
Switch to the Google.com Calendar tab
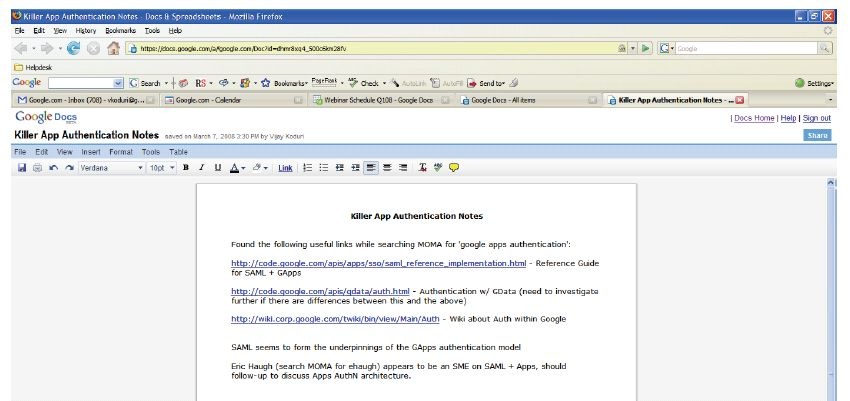click(x=234, y=100)
